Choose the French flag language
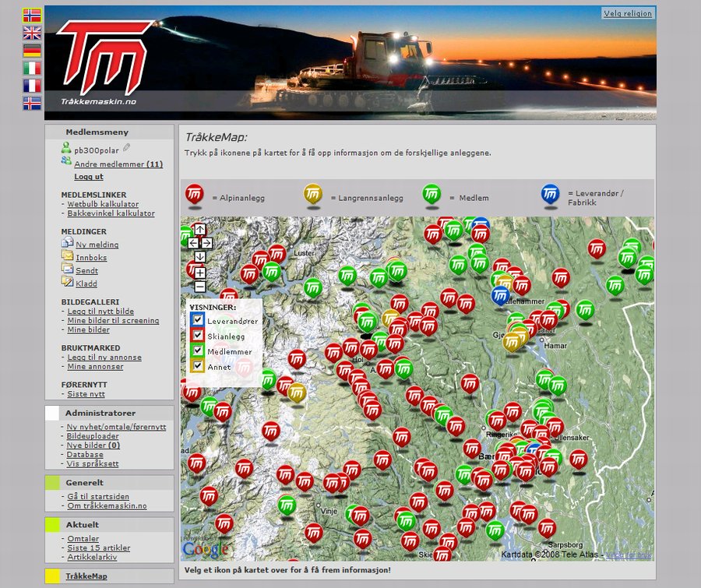701x588 pixels. click(32, 86)
